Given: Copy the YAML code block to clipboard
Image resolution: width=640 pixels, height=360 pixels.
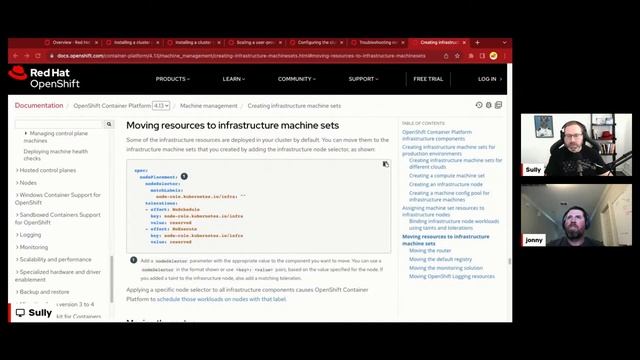Looking at the screenshot, I should tap(386, 164).
